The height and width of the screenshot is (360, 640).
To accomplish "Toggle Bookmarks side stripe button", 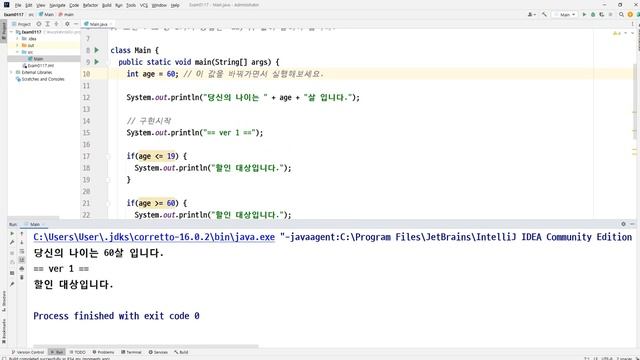I will coord(4,331).
